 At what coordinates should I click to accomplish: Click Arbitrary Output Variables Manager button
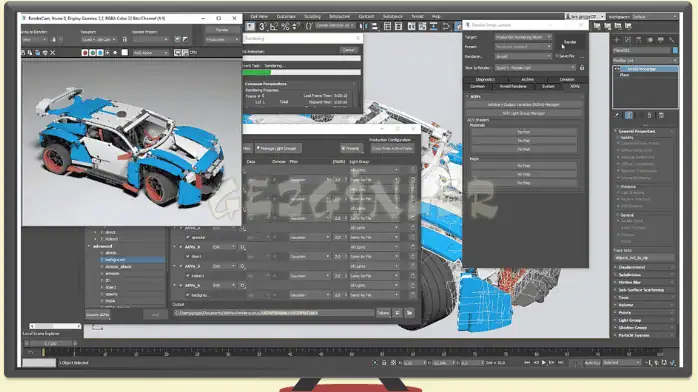tap(524, 105)
